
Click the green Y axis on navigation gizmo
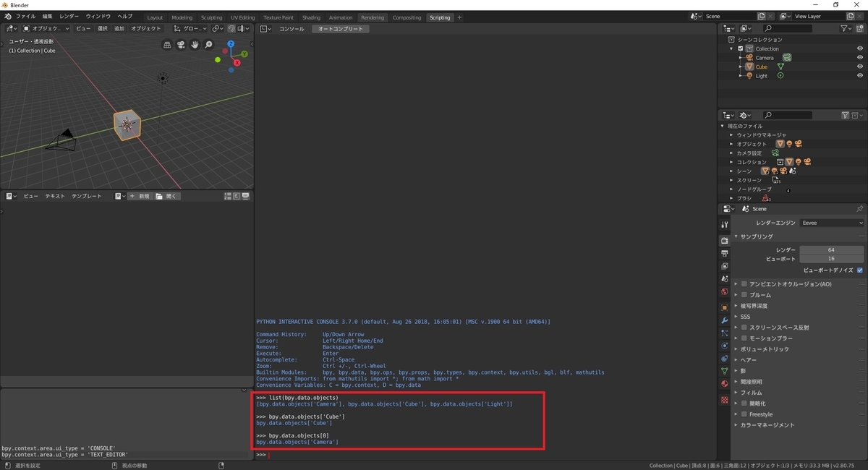click(244, 54)
